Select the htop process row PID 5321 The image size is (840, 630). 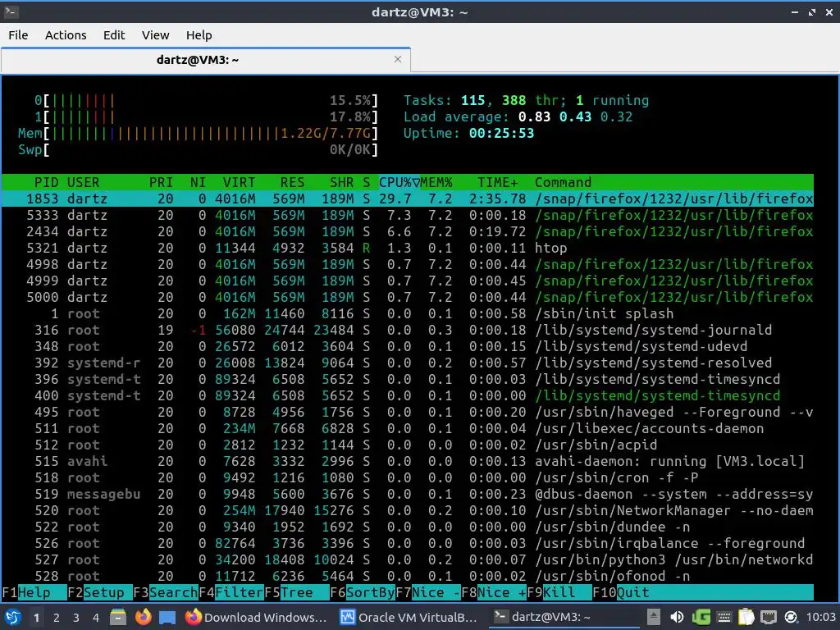tap(407, 248)
